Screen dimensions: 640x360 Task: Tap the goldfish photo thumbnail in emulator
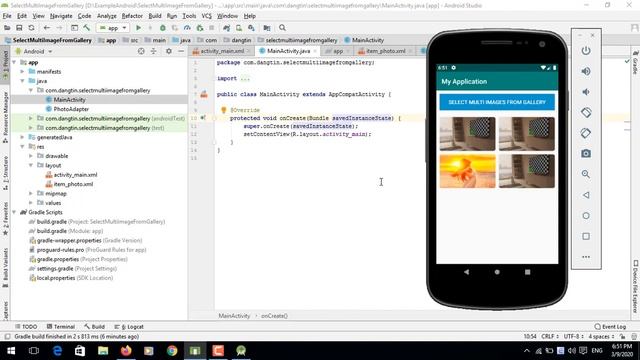click(x=467, y=171)
